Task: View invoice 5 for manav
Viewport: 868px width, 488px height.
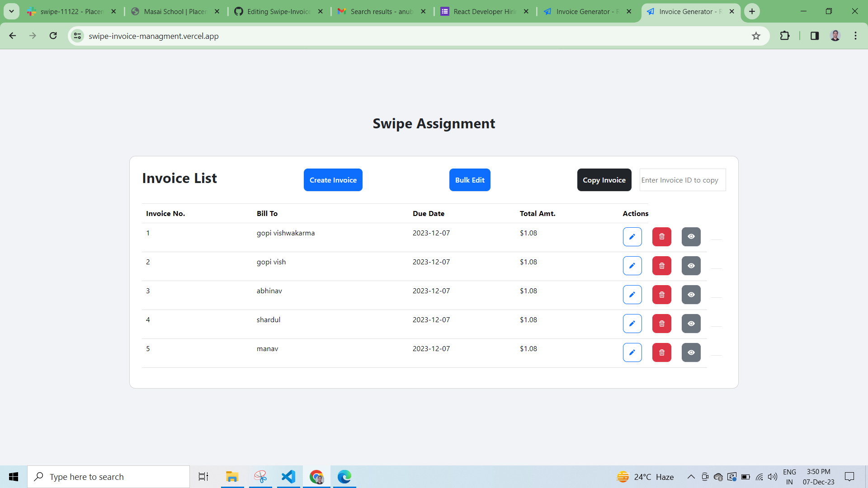Action: [x=691, y=352]
